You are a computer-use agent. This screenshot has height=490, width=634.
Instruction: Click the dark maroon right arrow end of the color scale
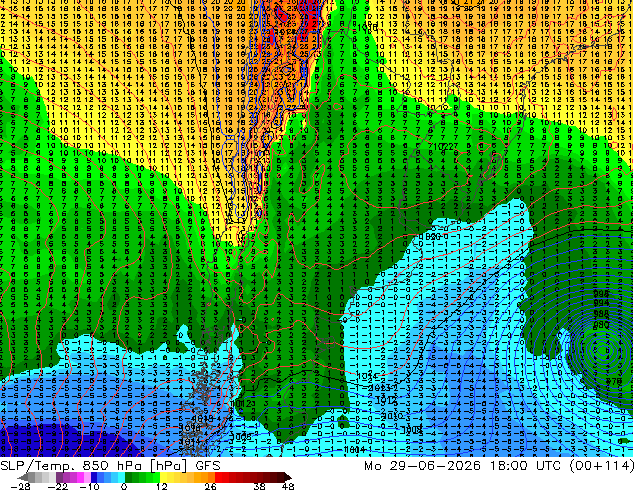tap(288, 477)
